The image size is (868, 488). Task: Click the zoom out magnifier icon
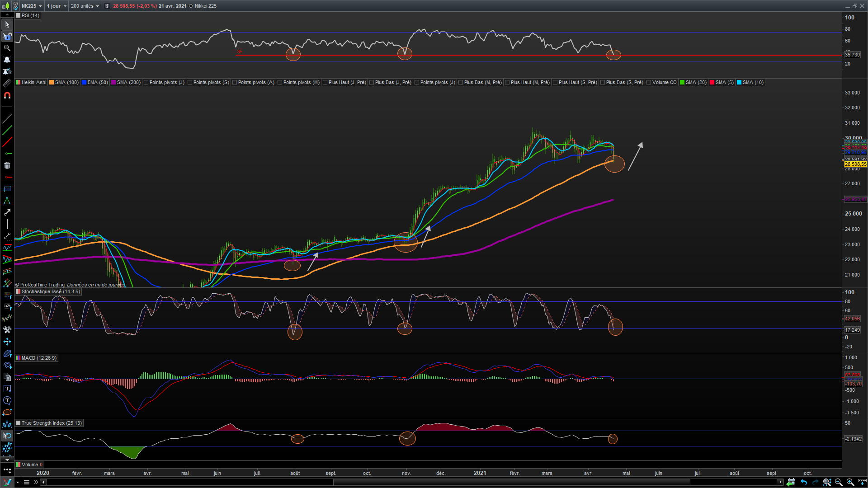point(839,482)
